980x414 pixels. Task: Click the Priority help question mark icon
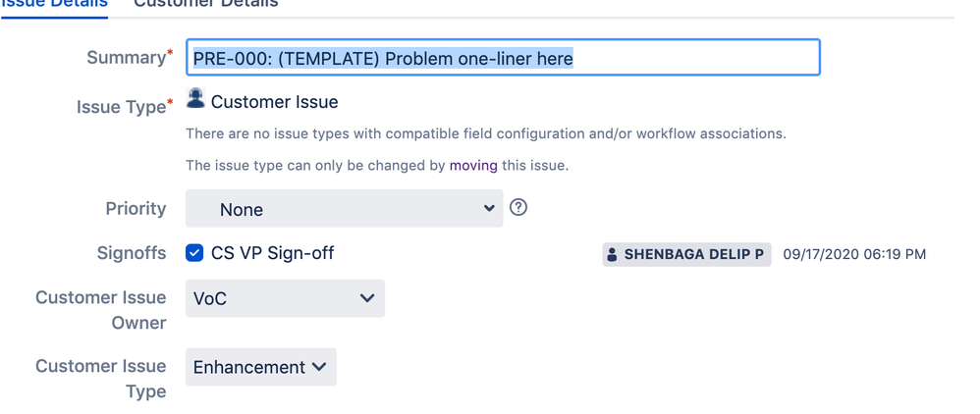coord(518,207)
